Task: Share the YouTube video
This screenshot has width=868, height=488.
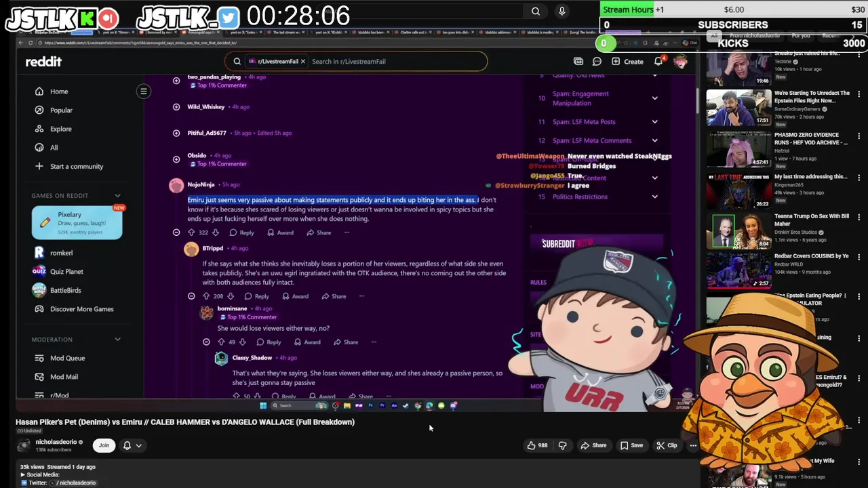Action: [593, 445]
